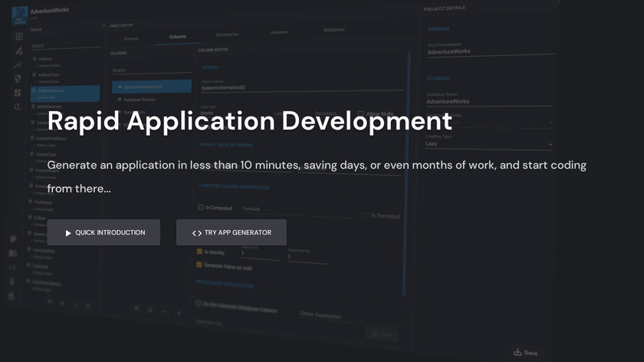Click the Try App Generator button
Image resolution: width=644 pixels, height=362 pixels.
(x=232, y=232)
